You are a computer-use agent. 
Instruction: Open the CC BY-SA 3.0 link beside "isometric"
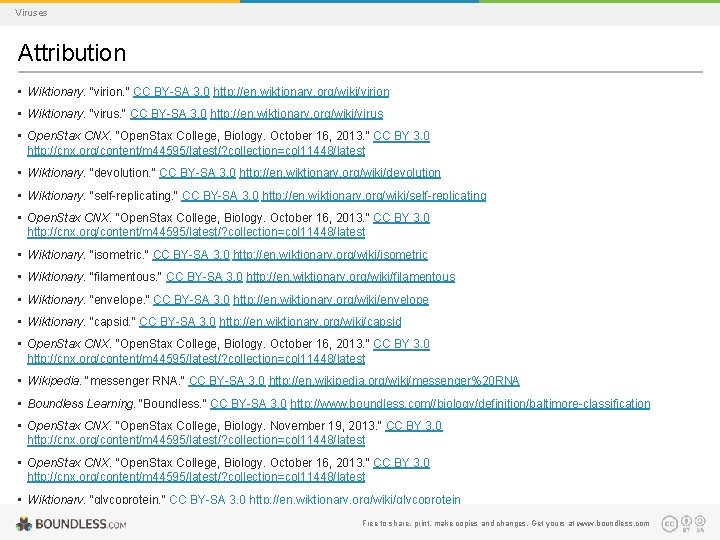[x=191, y=254]
